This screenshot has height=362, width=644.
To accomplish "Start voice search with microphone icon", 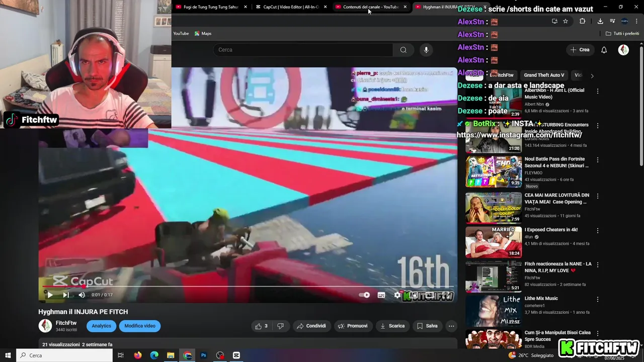I will pyautogui.click(x=426, y=50).
